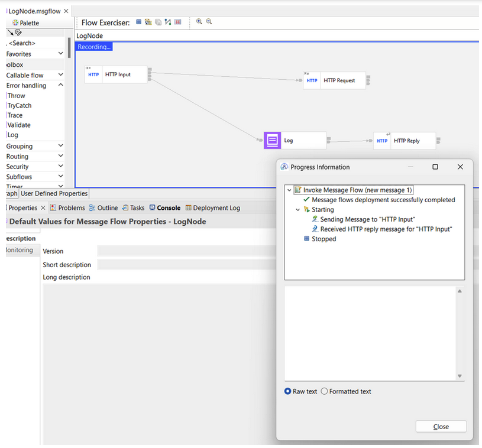Viewport: 482px width, 448px height.
Task: Expand the Favorites palette drawer
Action: pyautogui.click(x=60, y=53)
